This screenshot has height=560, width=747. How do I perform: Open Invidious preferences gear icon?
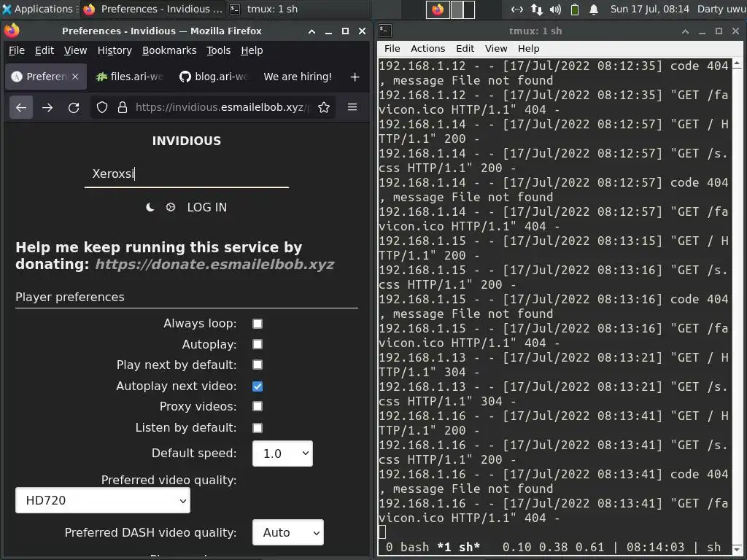point(171,207)
